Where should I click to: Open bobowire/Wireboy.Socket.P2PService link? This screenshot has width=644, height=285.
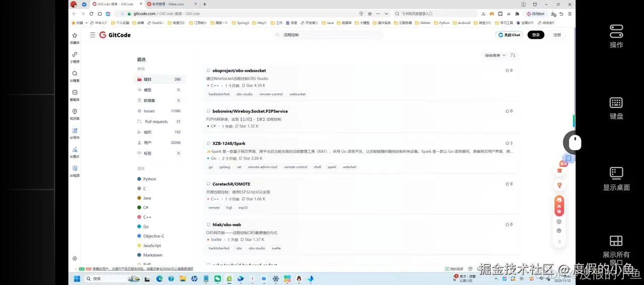pos(250,111)
